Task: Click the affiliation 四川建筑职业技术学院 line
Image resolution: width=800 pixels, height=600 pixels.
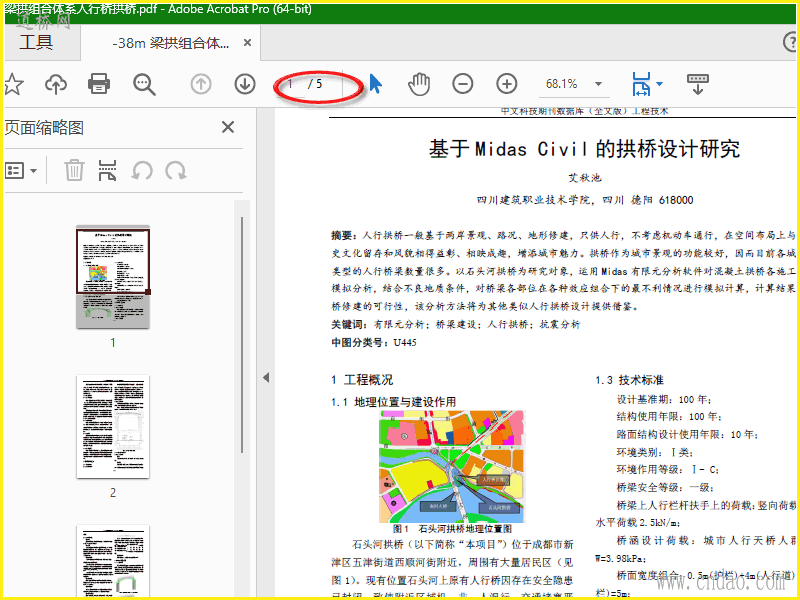Action: click(x=585, y=200)
